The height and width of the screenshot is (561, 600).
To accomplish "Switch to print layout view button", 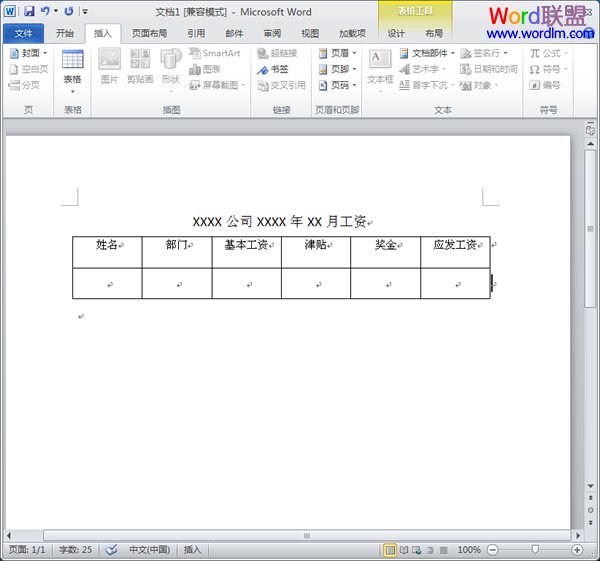I will pyautogui.click(x=390, y=549).
